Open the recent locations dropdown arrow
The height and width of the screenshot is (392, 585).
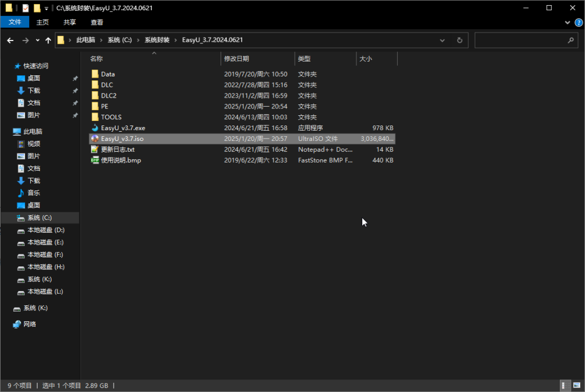(x=37, y=41)
